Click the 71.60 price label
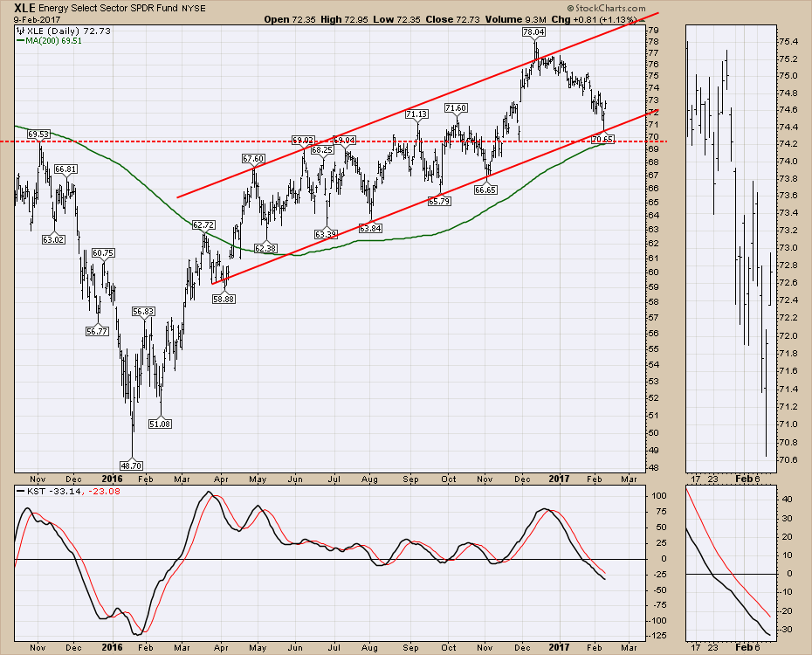 tap(456, 107)
